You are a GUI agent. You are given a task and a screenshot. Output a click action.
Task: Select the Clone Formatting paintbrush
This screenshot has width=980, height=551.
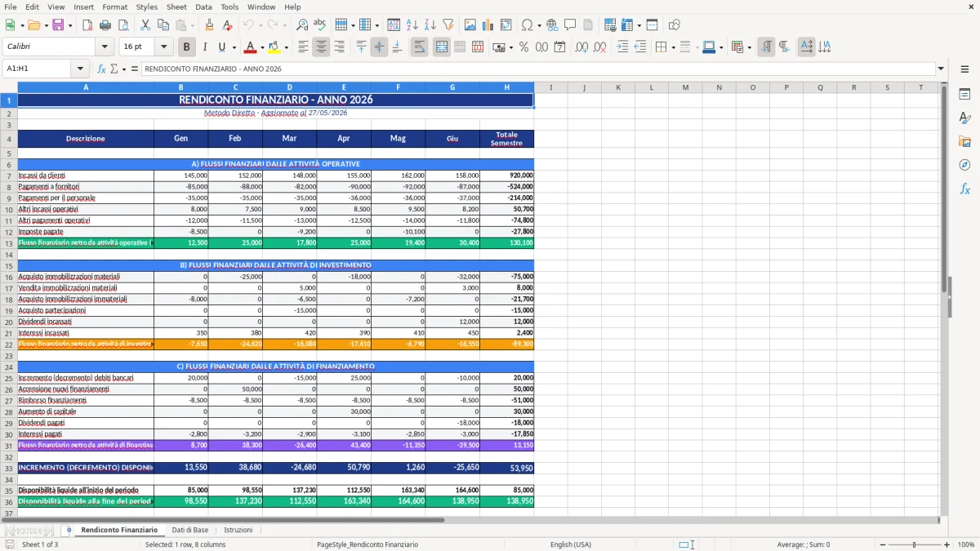[x=209, y=25]
